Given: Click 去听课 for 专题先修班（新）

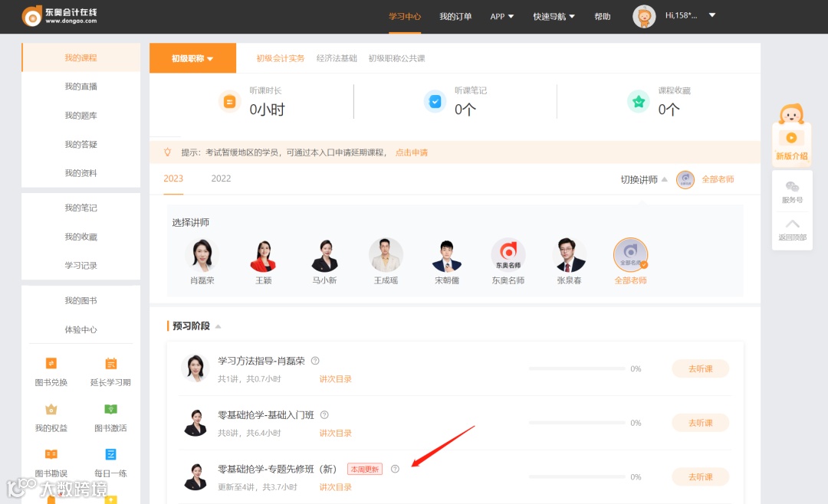Looking at the screenshot, I should [x=700, y=477].
